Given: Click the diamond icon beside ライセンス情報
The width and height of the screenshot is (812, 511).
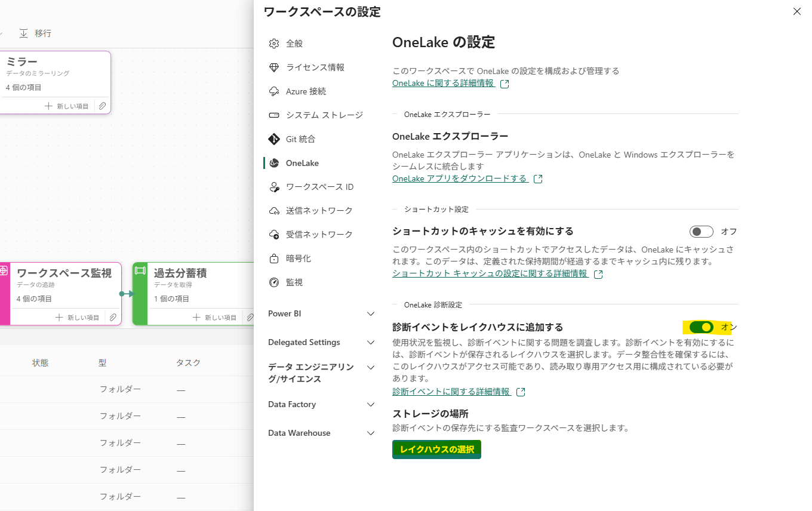Looking at the screenshot, I should coord(274,67).
